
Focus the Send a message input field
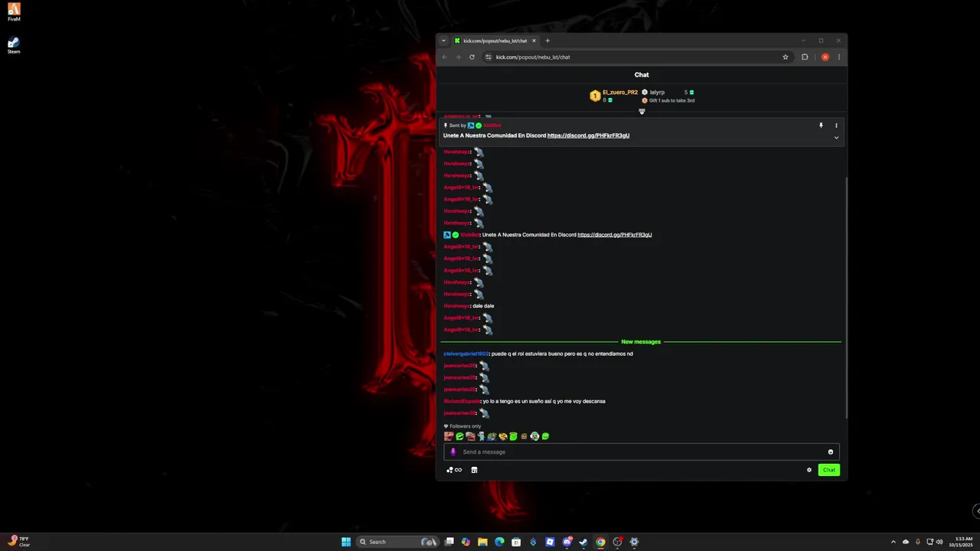(642, 452)
